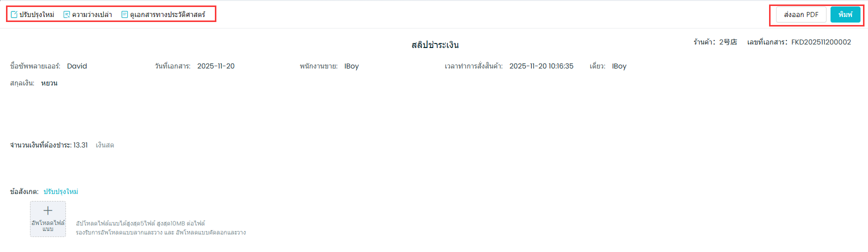Click the history document icon in toolbar
This screenshot has height=252, width=868.
[x=124, y=14]
